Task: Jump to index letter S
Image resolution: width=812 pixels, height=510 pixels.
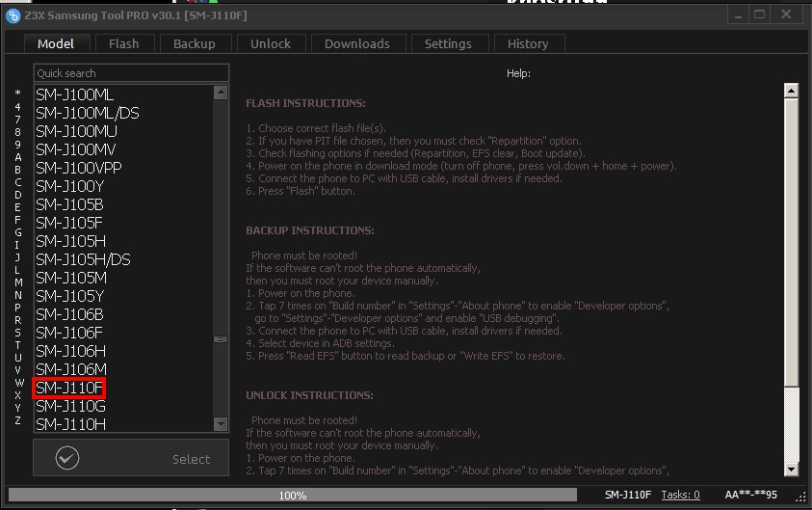Action: pos(17,333)
